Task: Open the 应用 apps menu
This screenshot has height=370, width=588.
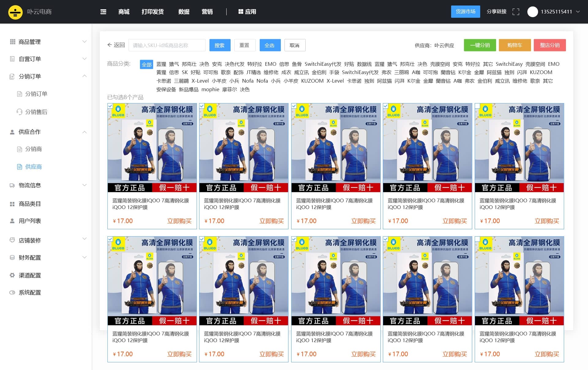Action: coord(247,12)
